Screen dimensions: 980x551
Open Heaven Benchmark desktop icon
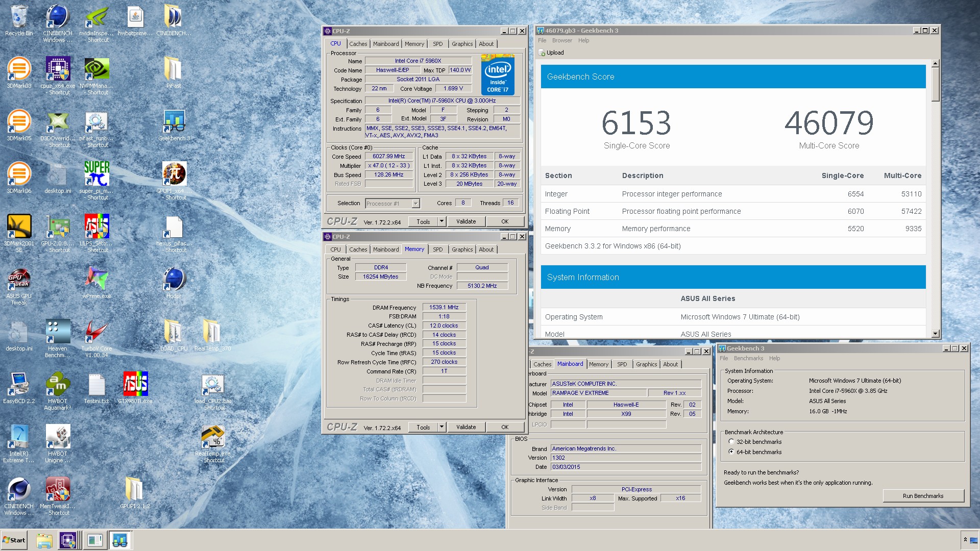pos(57,338)
